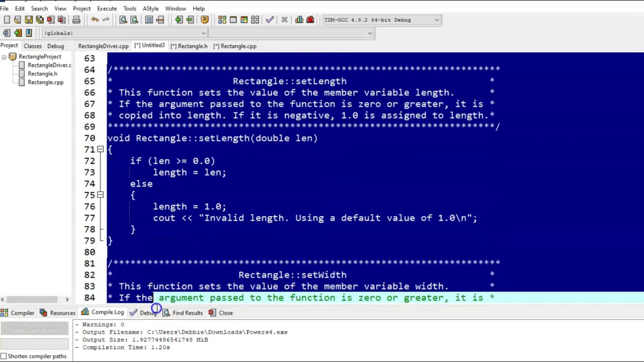This screenshot has width=644, height=362.
Task: Select RectangleDriver.c file in project tree
Action: click(x=49, y=65)
